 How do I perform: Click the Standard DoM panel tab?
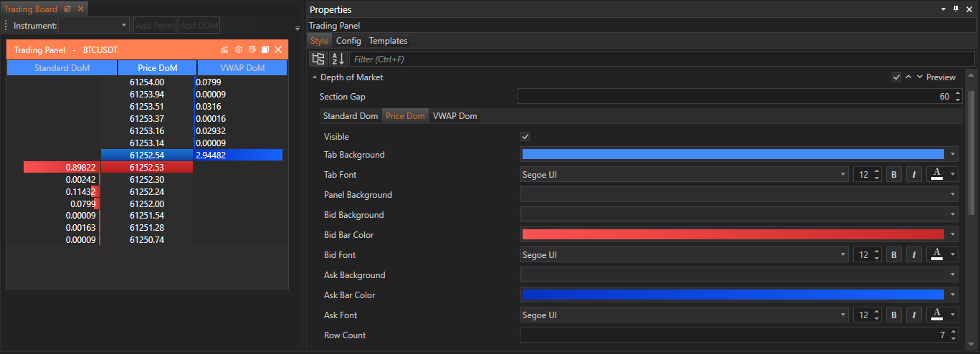pyautogui.click(x=62, y=68)
